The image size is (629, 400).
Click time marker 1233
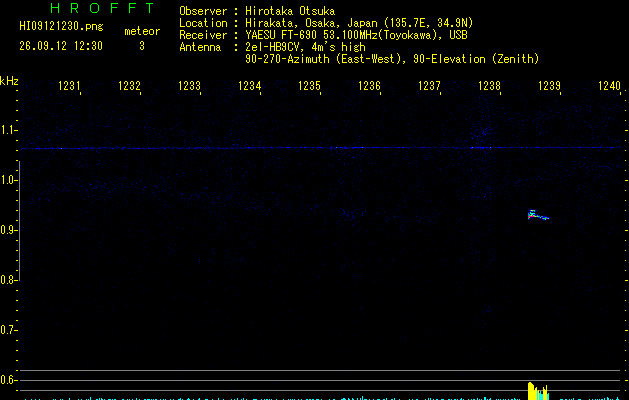click(189, 86)
